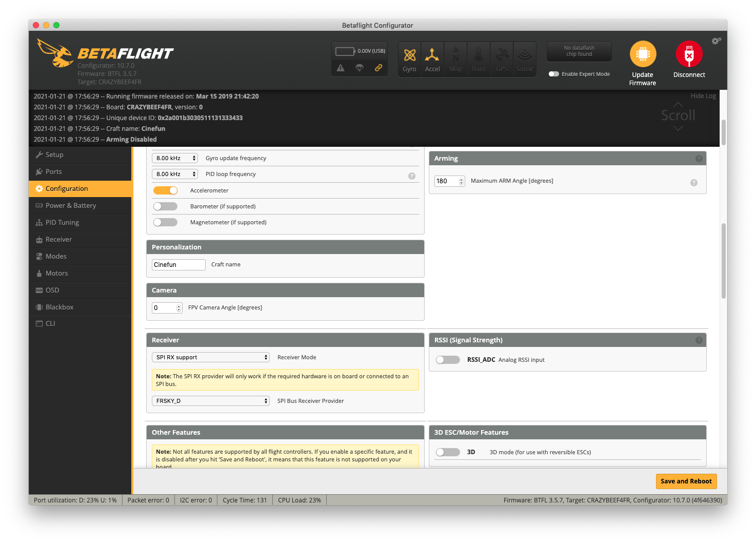Open the Setup tab
The width and height of the screenshot is (756, 543).
click(x=81, y=154)
